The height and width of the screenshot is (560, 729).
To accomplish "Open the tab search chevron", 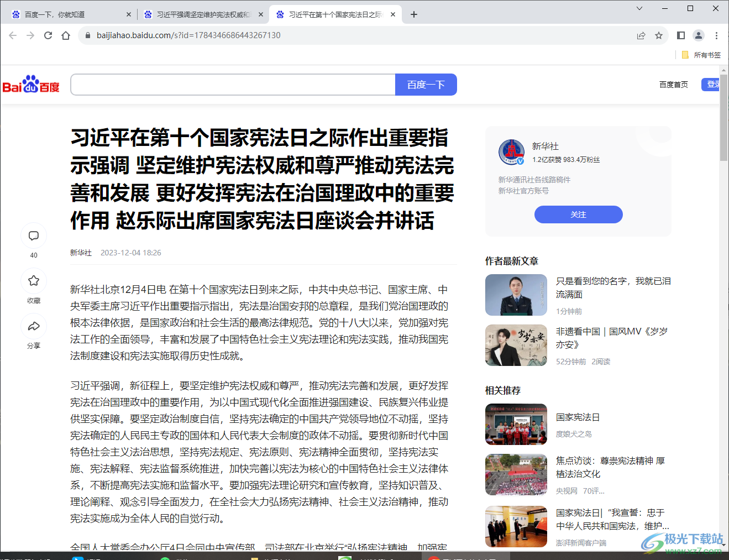I will pos(639,8).
